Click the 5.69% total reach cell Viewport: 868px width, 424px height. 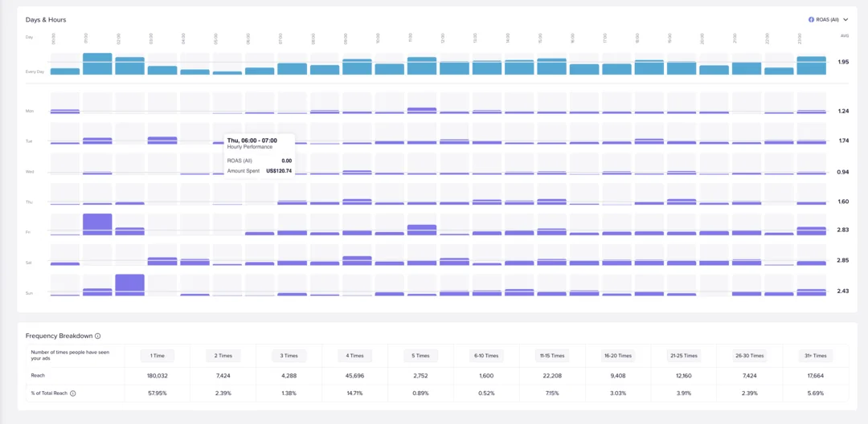(816, 393)
